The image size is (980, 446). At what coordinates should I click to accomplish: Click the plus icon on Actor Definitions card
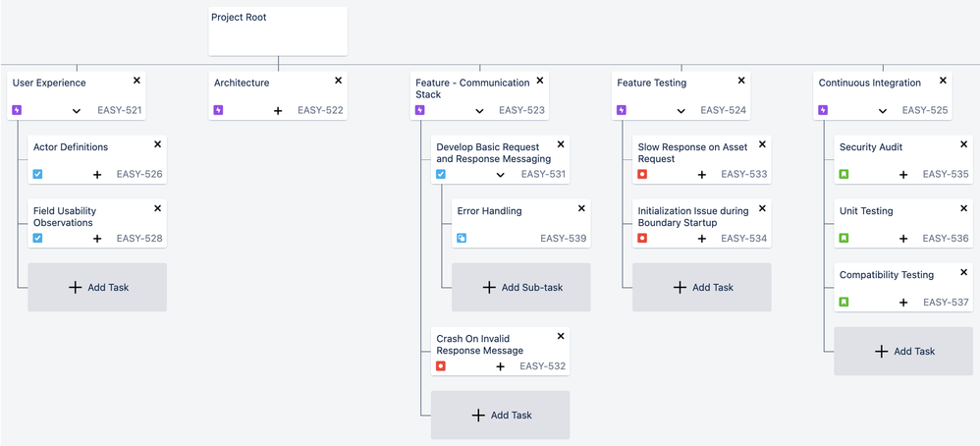(x=97, y=175)
